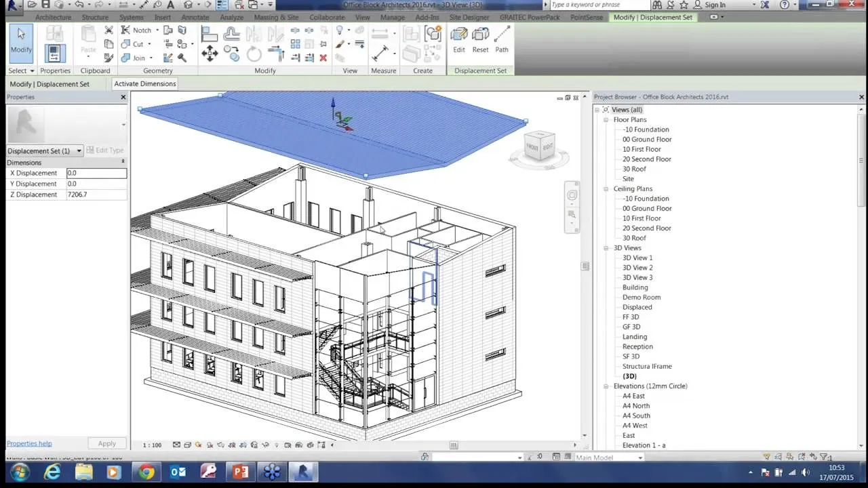Open the Structure ribbon tab

pyautogui.click(x=95, y=17)
